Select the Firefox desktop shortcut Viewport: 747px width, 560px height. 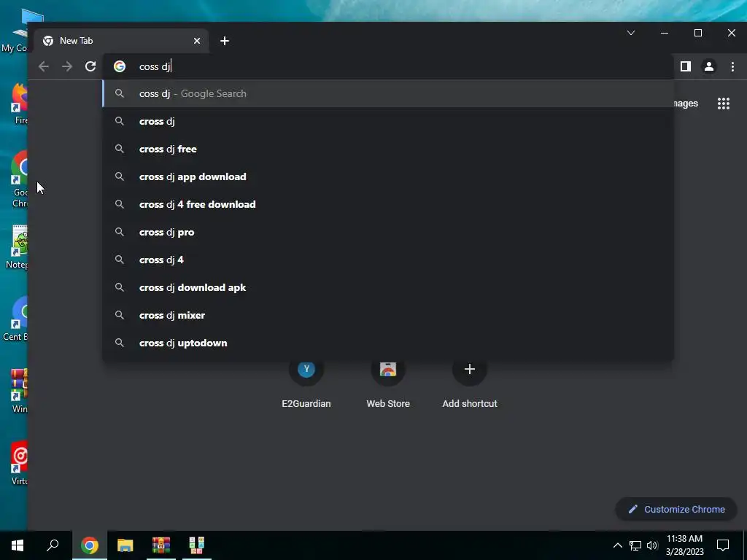20,104
